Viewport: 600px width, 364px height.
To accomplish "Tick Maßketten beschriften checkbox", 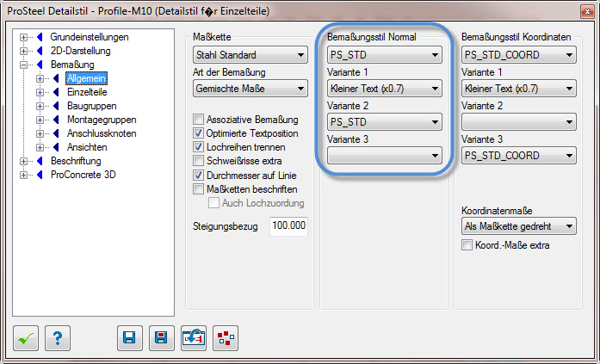I will 198,188.
